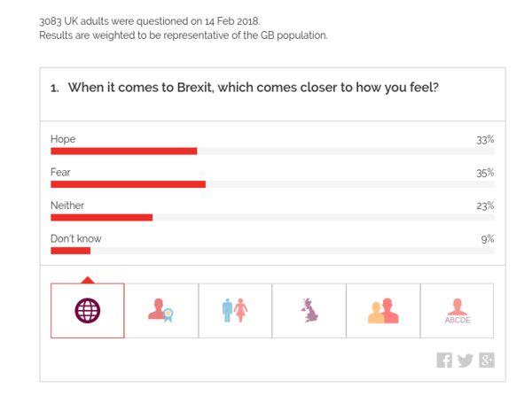Click the red Neither result bar

101,217
